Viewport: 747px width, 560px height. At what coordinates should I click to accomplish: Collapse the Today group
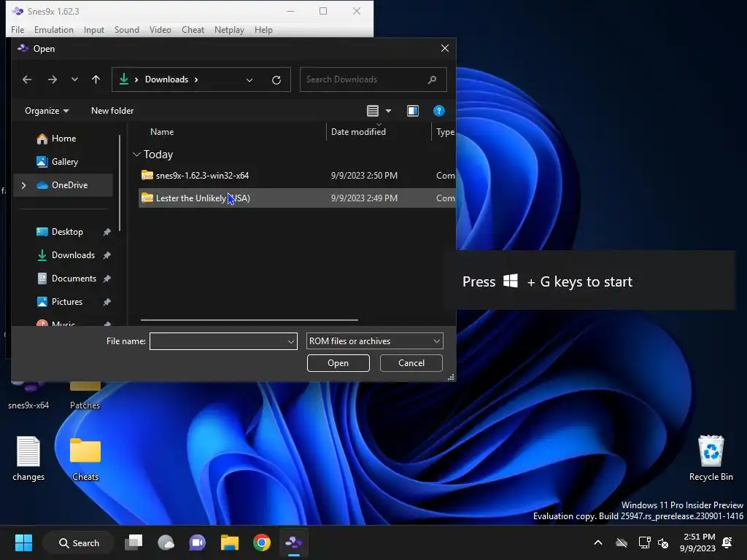136,155
